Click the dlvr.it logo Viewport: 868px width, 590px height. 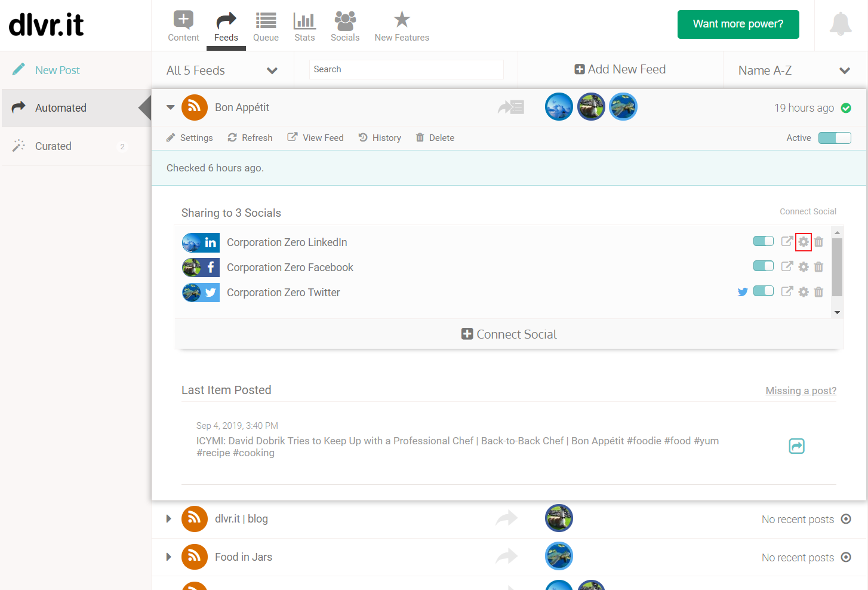pyautogui.click(x=47, y=25)
